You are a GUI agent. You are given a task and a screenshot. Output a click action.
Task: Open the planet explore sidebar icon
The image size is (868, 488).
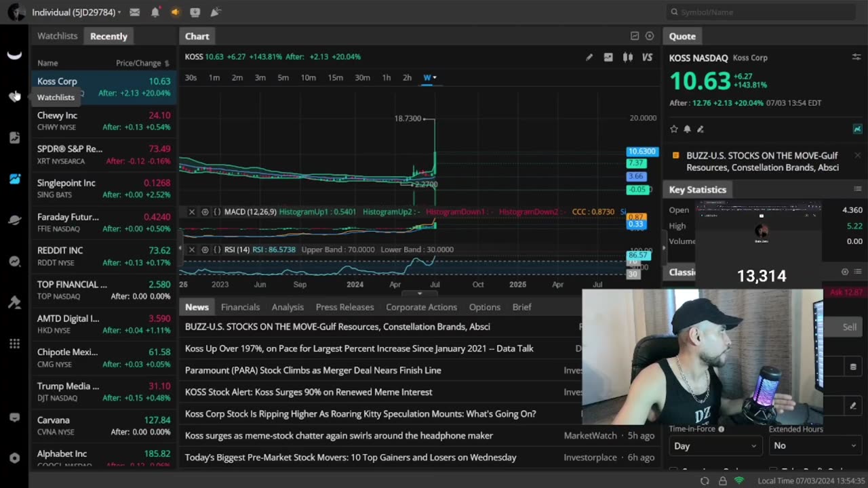click(14, 220)
